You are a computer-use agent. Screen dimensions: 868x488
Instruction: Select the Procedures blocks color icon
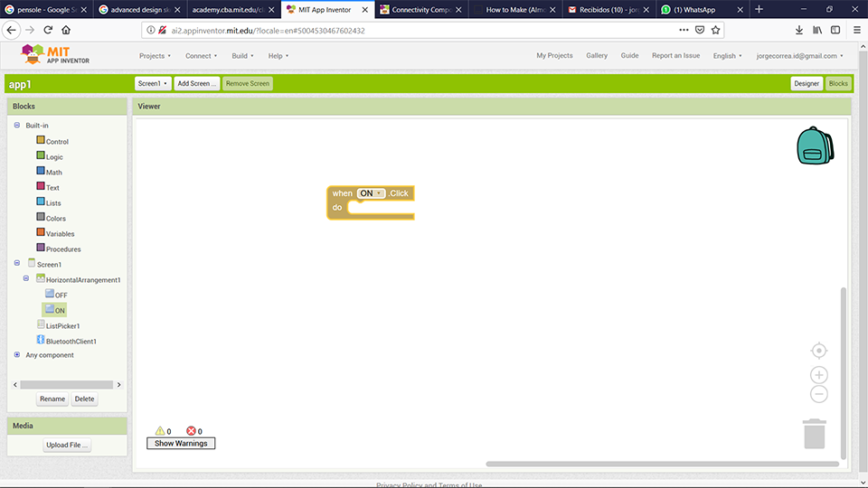point(41,248)
